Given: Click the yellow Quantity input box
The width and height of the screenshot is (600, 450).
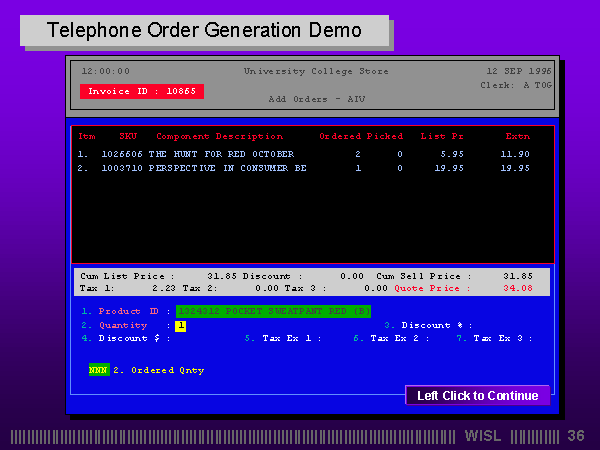Looking at the screenshot, I should 181,325.
